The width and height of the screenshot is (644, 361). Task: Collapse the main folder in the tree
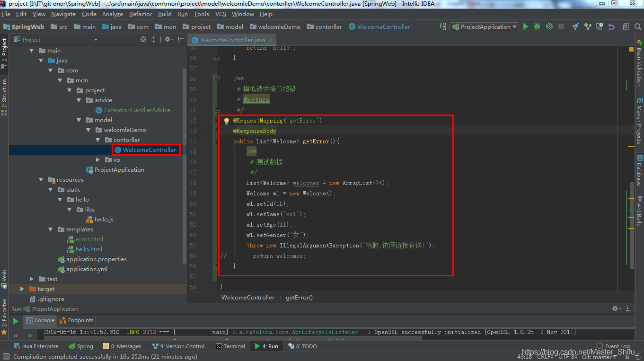[x=32, y=51]
